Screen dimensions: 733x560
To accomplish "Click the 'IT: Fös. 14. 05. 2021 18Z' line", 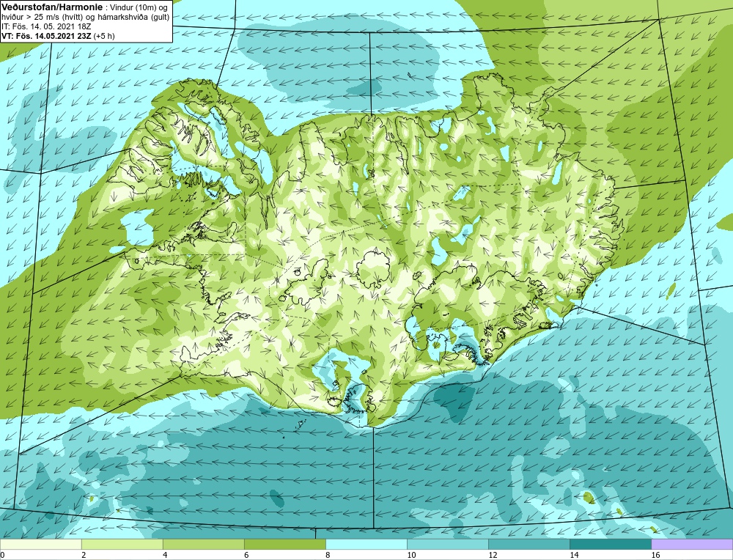I will pyautogui.click(x=46, y=26).
